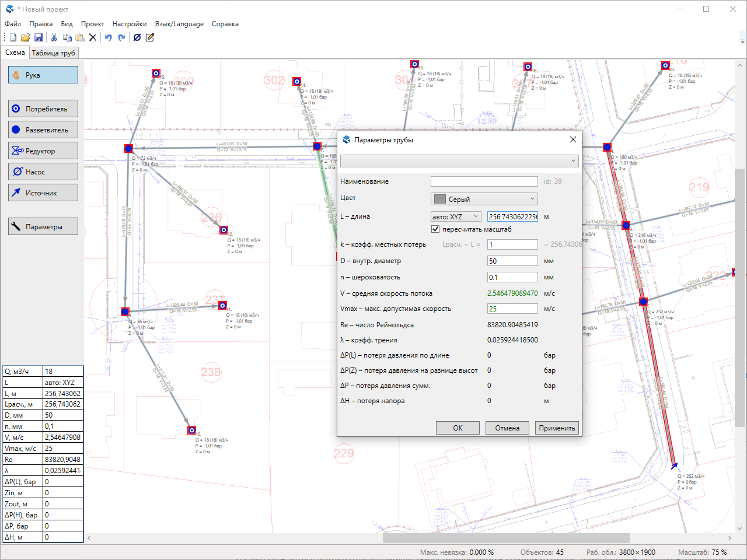
Task: Switch to the Таблица труб tab
Action: [53, 53]
